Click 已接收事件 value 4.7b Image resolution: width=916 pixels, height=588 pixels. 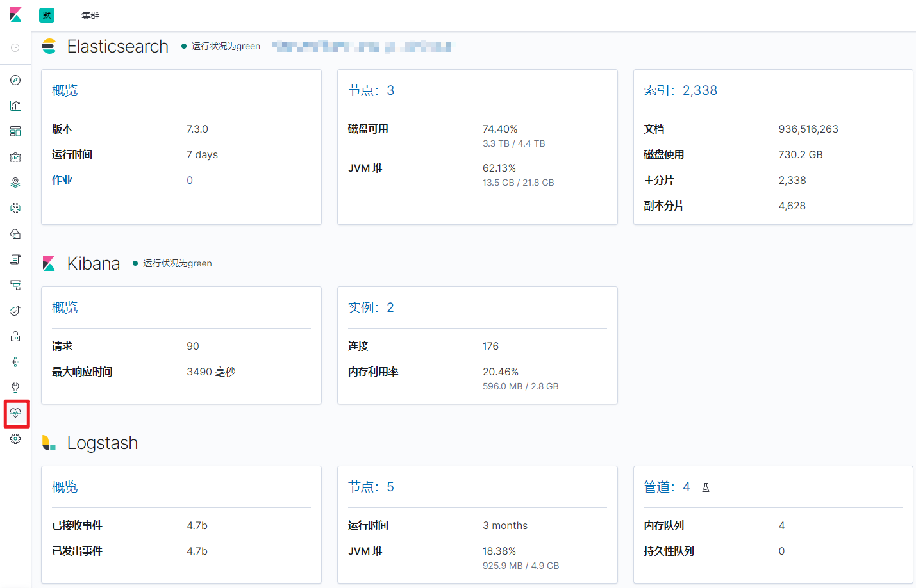(x=197, y=525)
